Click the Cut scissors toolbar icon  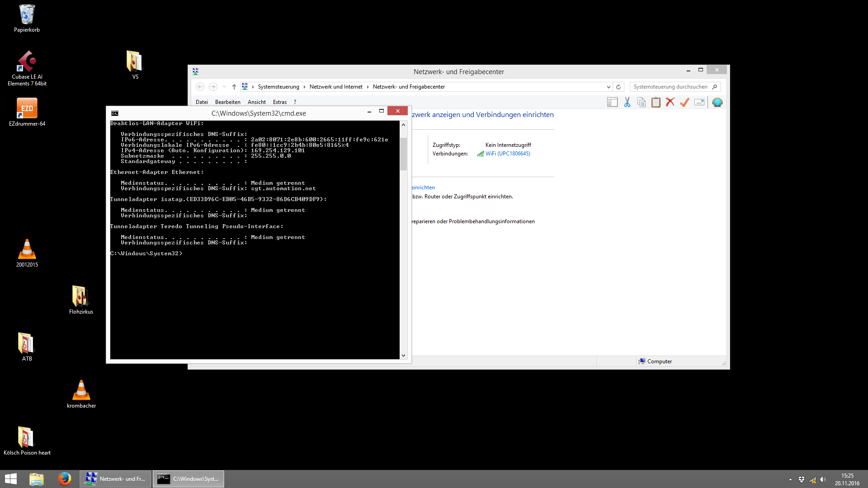pos(627,103)
